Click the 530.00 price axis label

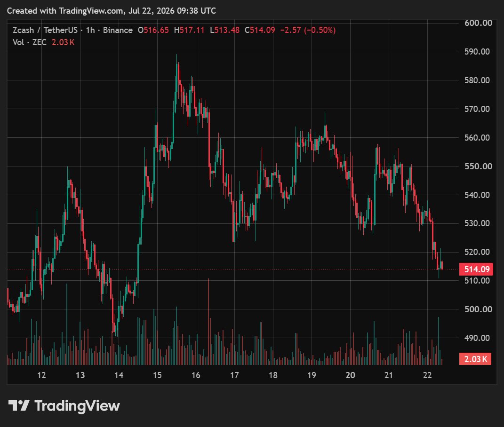pos(477,223)
